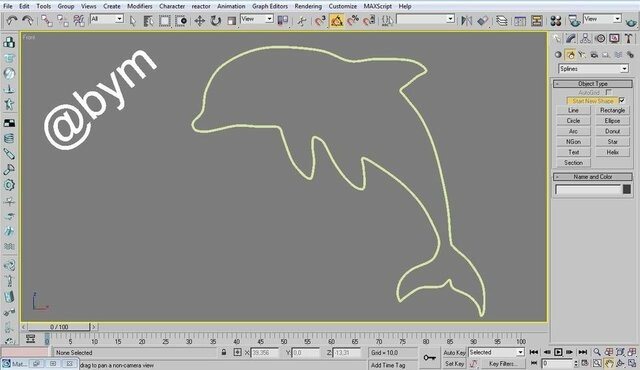This screenshot has width=640, height=370.
Task: Collapse the Object Type rollout
Action: pos(593,84)
